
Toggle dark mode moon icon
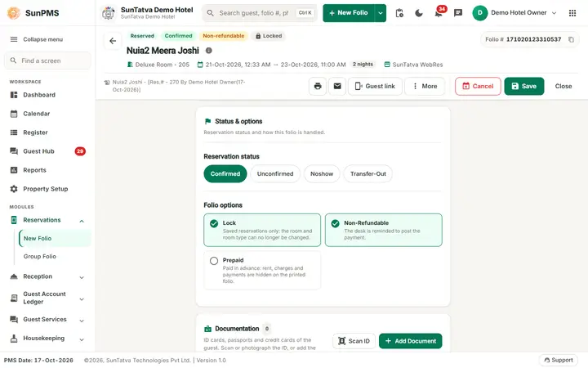point(419,13)
